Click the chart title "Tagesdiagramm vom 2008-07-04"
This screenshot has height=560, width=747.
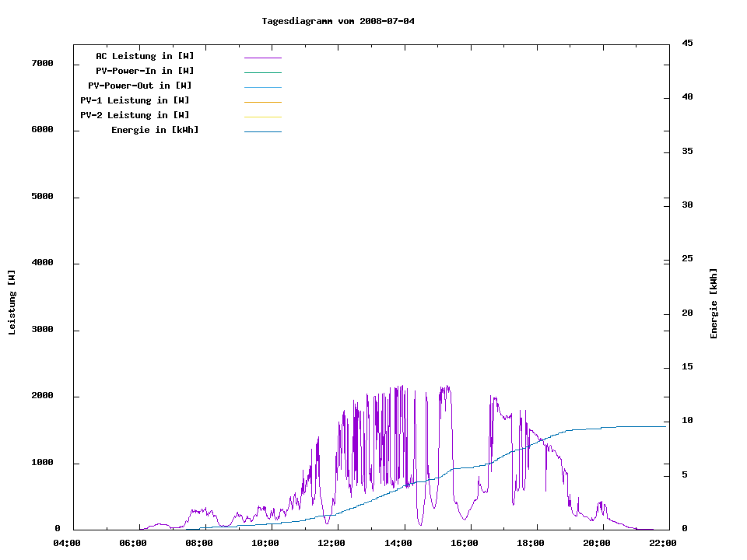pyautogui.click(x=338, y=21)
